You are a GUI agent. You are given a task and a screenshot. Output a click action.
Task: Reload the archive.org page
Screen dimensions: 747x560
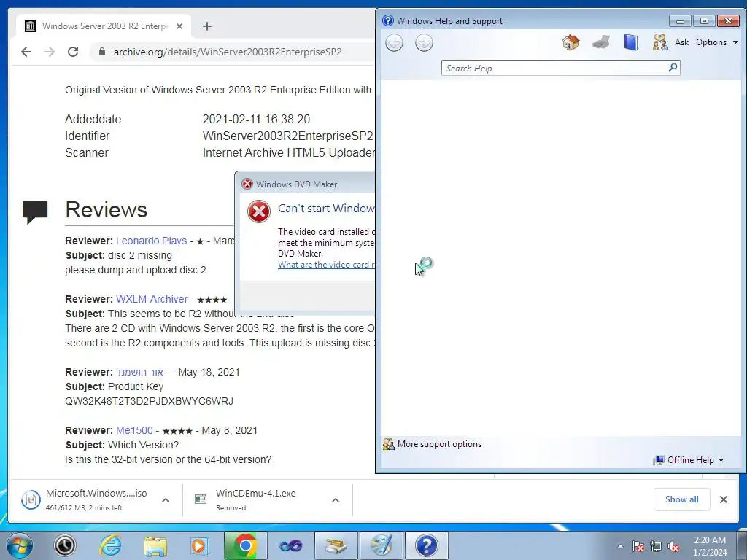pyautogui.click(x=73, y=52)
